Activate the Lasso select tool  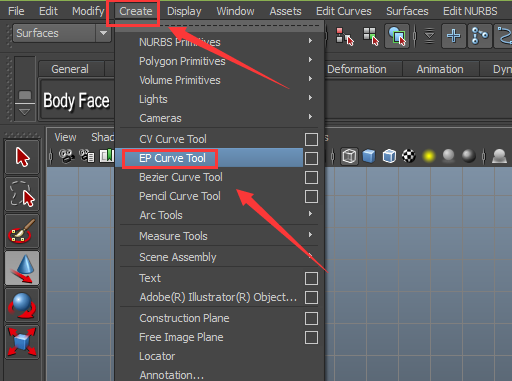22,194
